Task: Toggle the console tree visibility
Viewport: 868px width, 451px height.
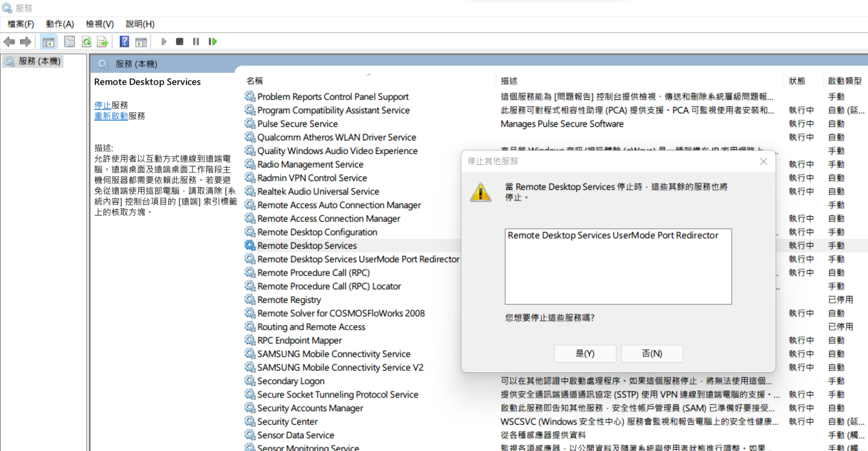Action: [x=48, y=41]
